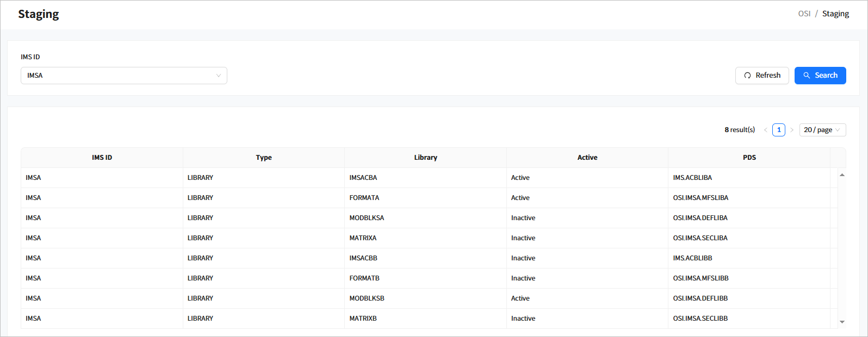Viewport: 868px width, 337px height.
Task: Select the FORMATA library cell
Action: pos(364,198)
